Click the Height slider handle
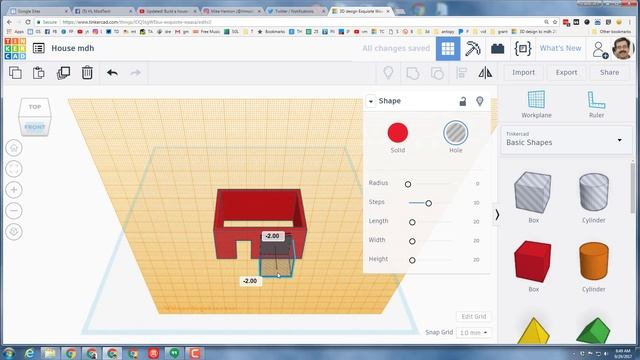 coord(412,260)
